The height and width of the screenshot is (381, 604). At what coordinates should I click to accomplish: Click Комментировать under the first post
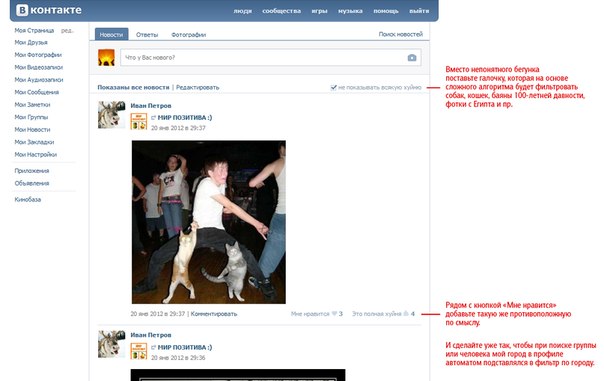point(214,314)
